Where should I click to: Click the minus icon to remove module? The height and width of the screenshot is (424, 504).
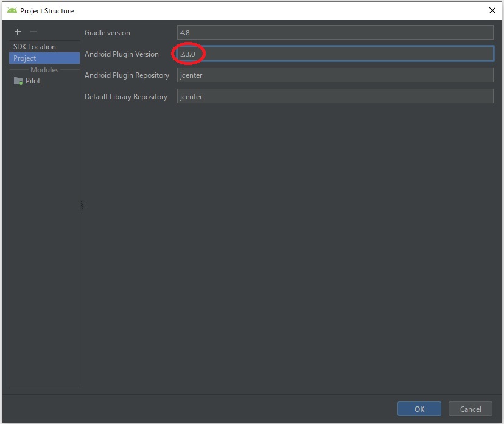click(33, 32)
